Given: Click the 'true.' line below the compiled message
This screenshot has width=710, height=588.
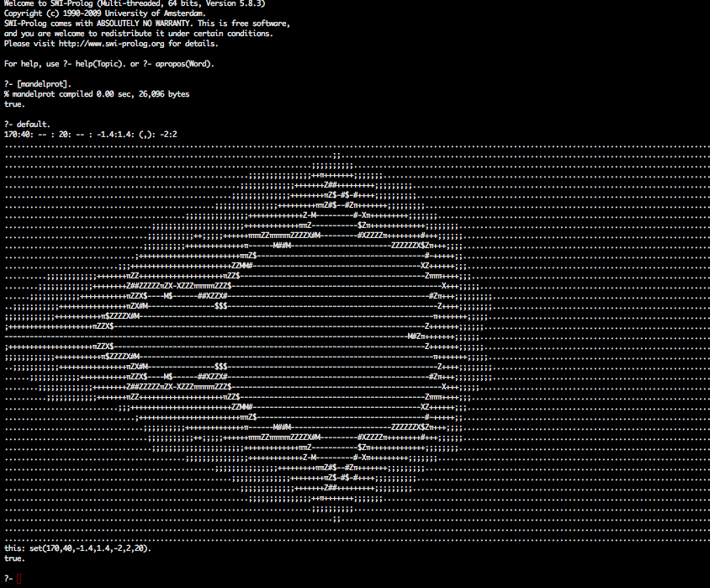Looking at the screenshot, I should [x=14, y=104].
